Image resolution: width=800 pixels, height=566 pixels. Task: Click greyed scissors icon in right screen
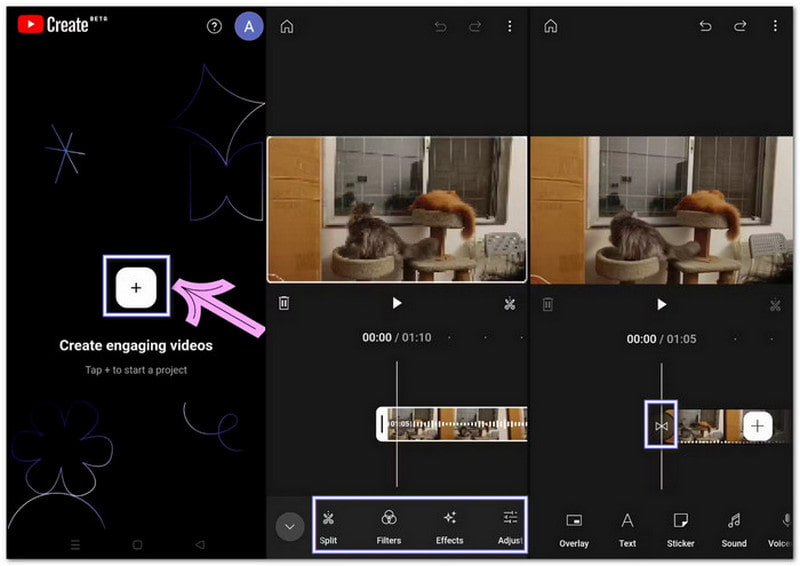[775, 306]
